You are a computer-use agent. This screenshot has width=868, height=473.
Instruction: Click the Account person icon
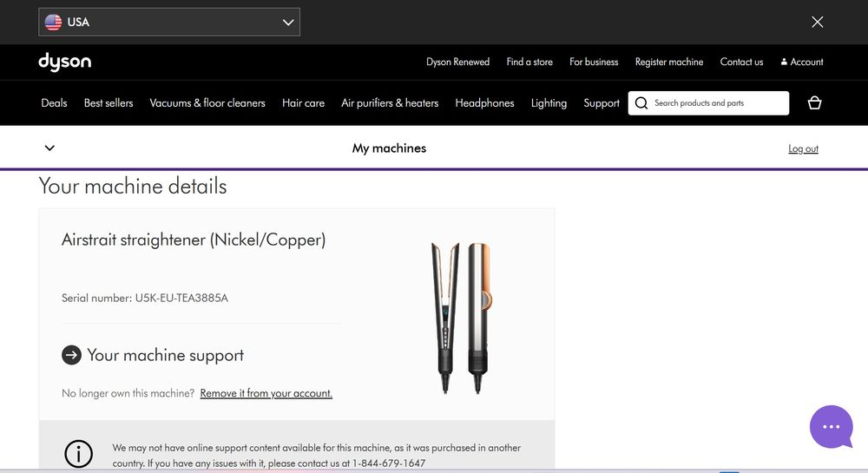click(x=784, y=62)
